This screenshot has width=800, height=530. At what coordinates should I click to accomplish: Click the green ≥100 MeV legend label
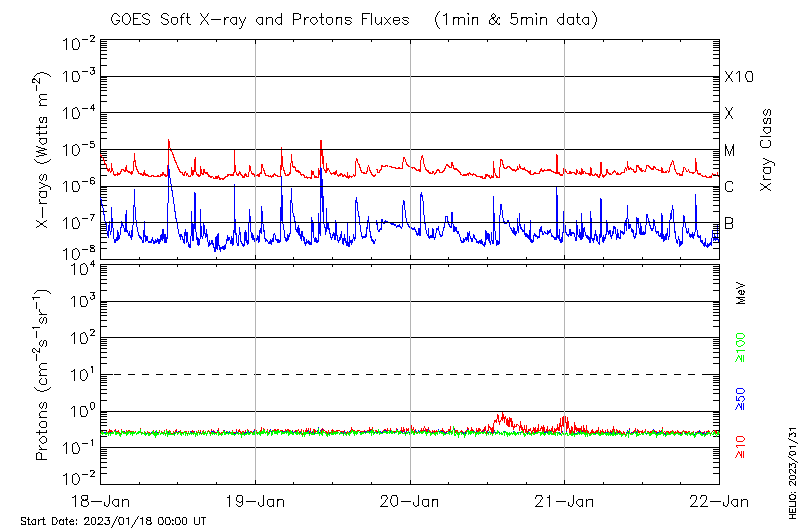[741, 345]
